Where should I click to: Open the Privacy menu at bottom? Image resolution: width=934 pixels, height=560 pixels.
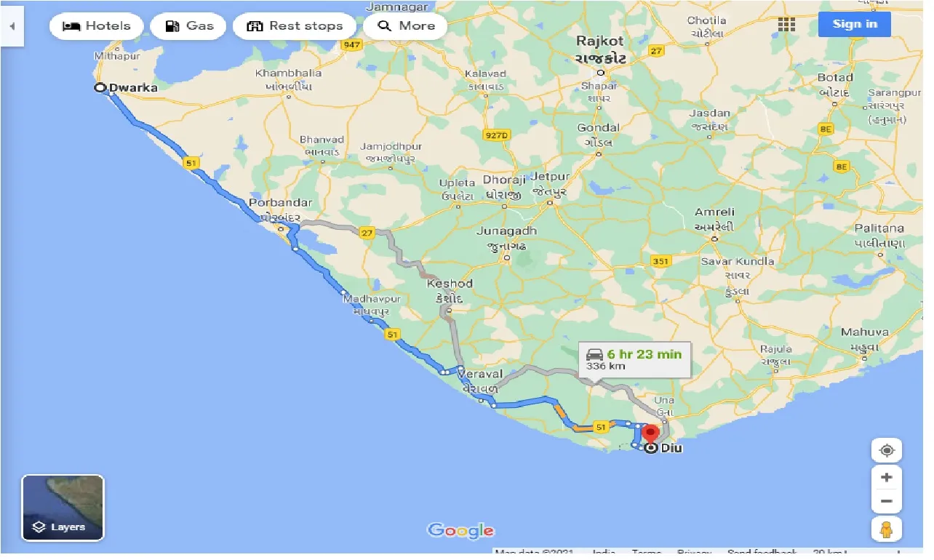tap(695, 553)
